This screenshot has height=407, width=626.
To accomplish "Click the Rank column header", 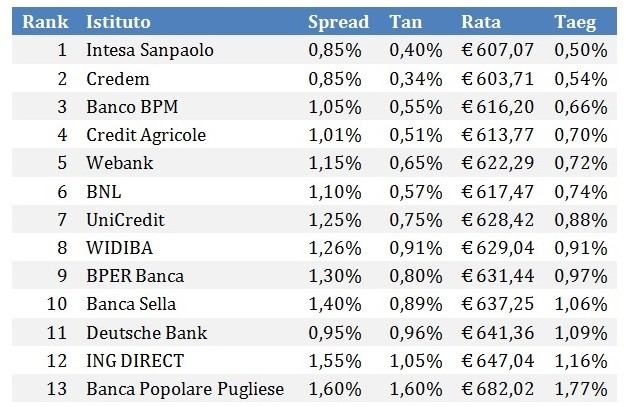I will tap(44, 21).
